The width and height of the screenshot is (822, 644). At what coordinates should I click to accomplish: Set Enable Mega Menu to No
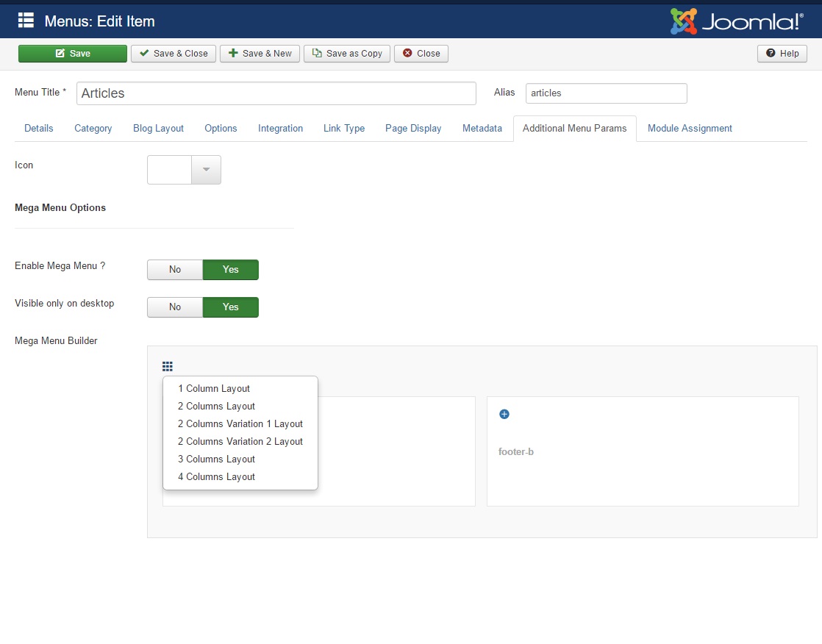pyautogui.click(x=175, y=270)
